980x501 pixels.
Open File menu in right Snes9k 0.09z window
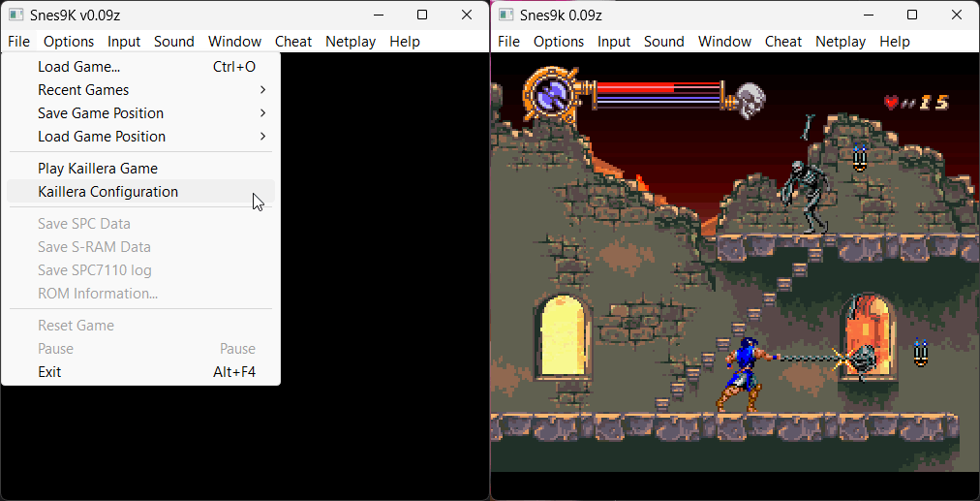click(x=508, y=42)
